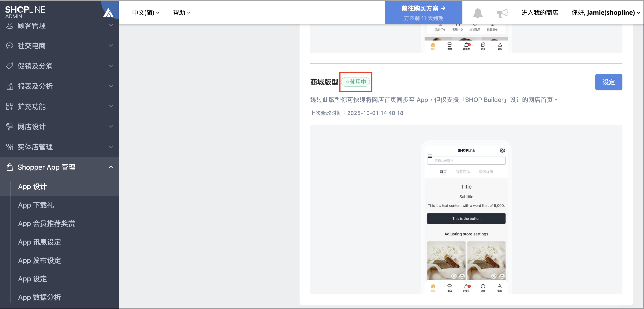The width and height of the screenshot is (644, 309).
Task: Click the 商城版型 heading
Action: (324, 82)
